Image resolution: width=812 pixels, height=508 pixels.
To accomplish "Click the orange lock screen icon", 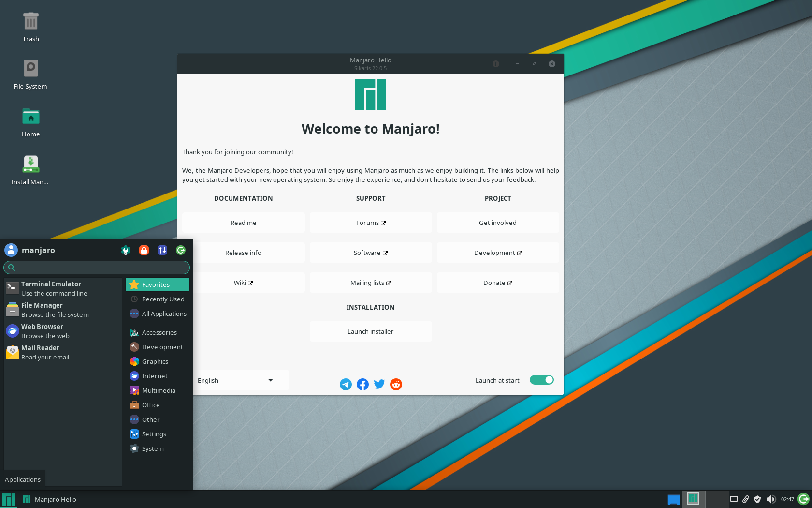I will point(144,250).
